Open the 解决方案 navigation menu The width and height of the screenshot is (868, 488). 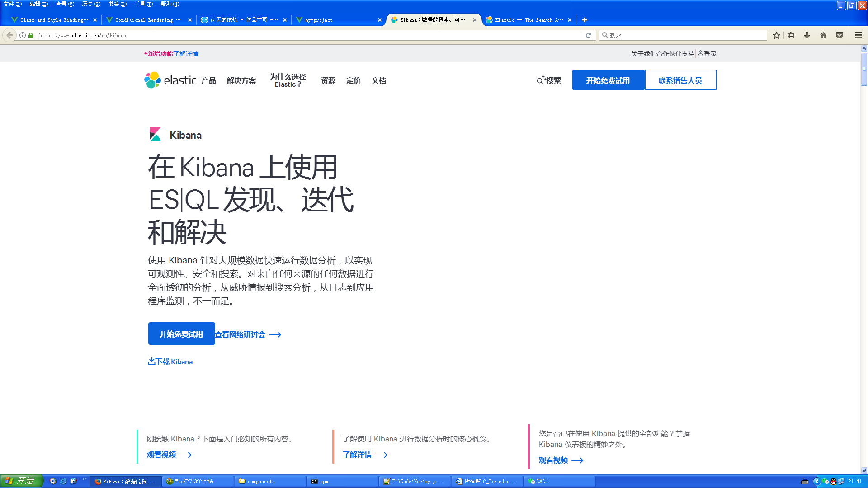pyautogui.click(x=241, y=80)
